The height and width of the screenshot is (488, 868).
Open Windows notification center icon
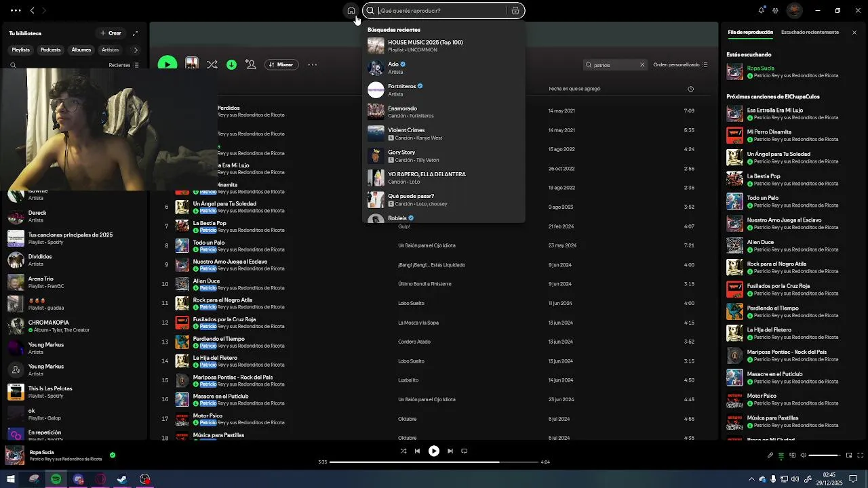pos(854,479)
